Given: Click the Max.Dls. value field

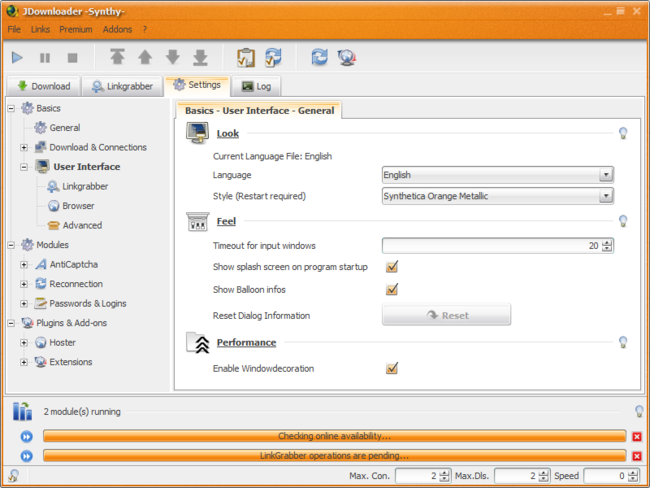Looking at the screenshot, I should click(x=516, y=476).
